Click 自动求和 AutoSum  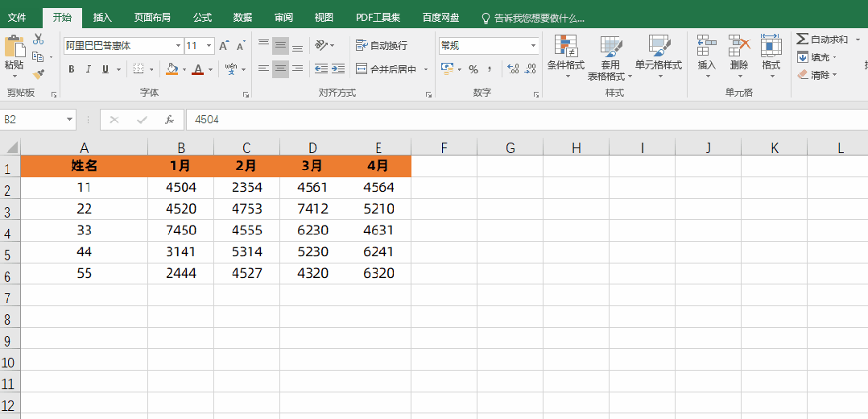[x=822, y=39]
